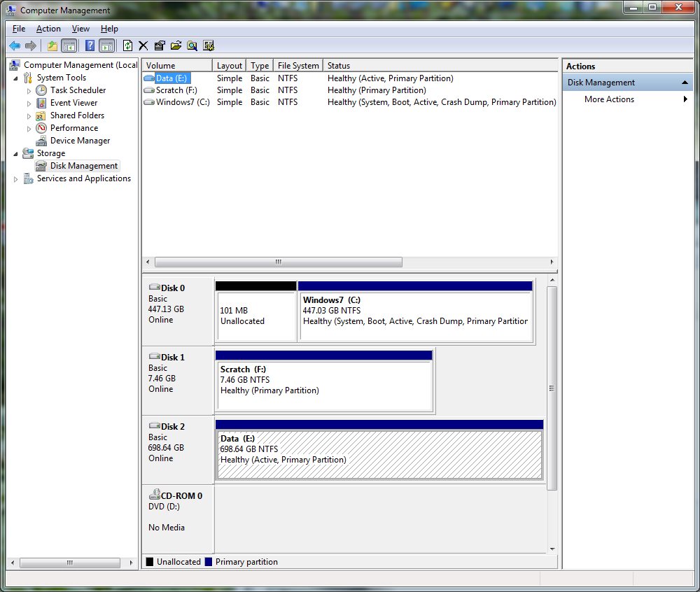
Task: Click the Windows7 (C:) drive icon in list
Action: click(x=148, y=102)
